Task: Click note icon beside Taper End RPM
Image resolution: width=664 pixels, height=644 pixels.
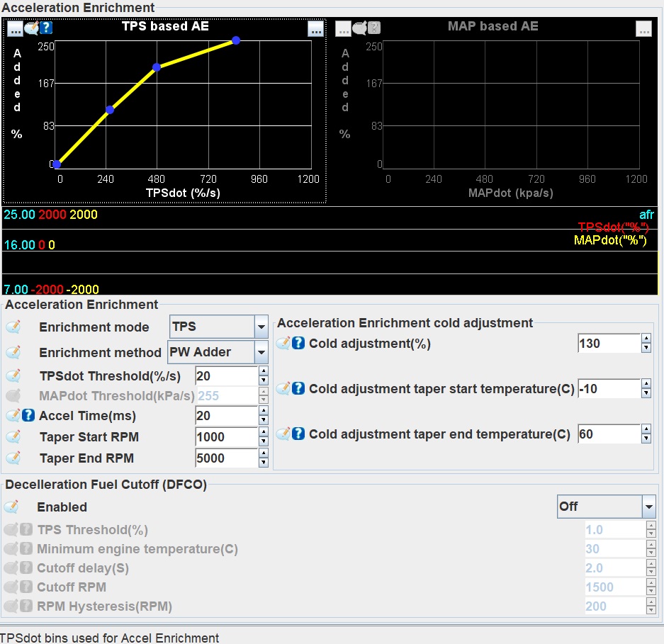Action: 13,458
